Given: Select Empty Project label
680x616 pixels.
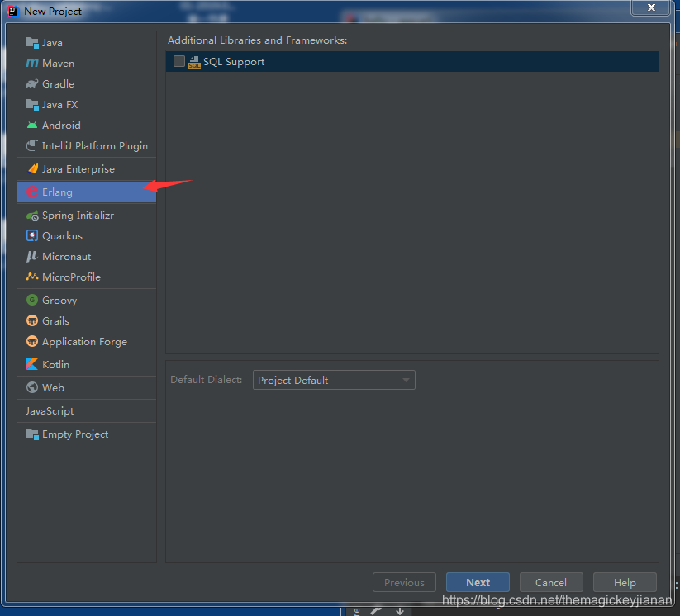Looking at the screenshot, I should pyautogui.click(x=75, y=434).
